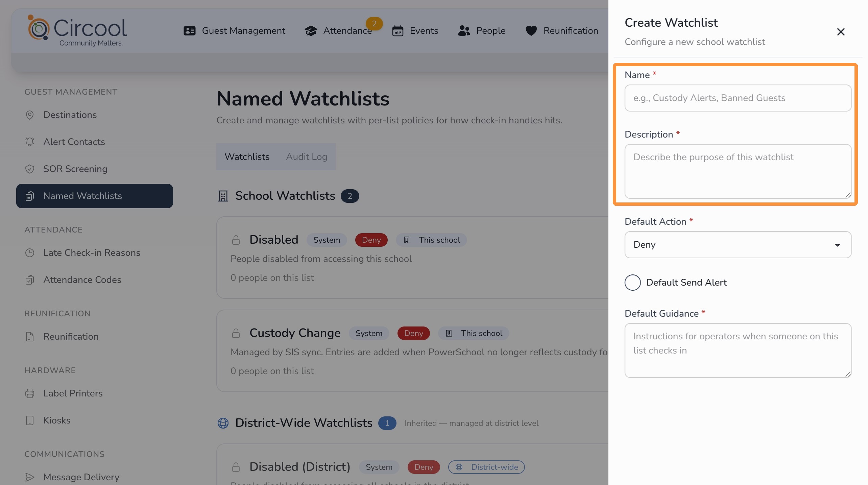Click the District-Wide Watchlists globe icon
Viewport: 868px width, 485px height.
223,423
